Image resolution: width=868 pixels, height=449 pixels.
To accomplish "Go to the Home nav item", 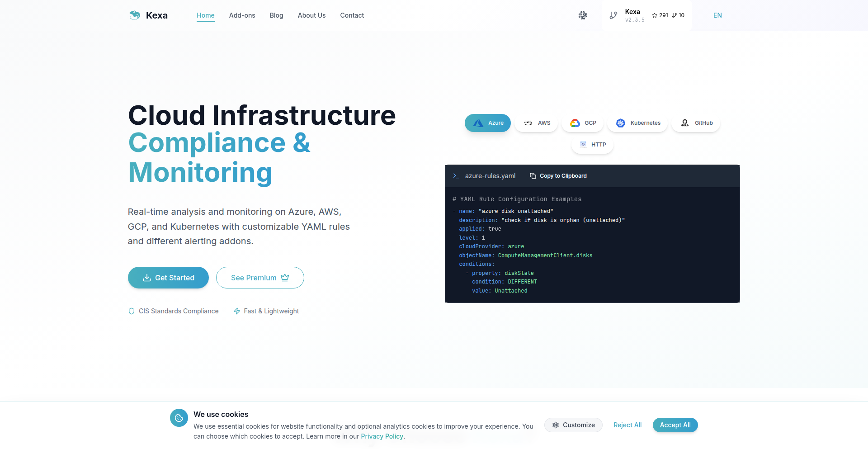I will (x=206, y=15).
